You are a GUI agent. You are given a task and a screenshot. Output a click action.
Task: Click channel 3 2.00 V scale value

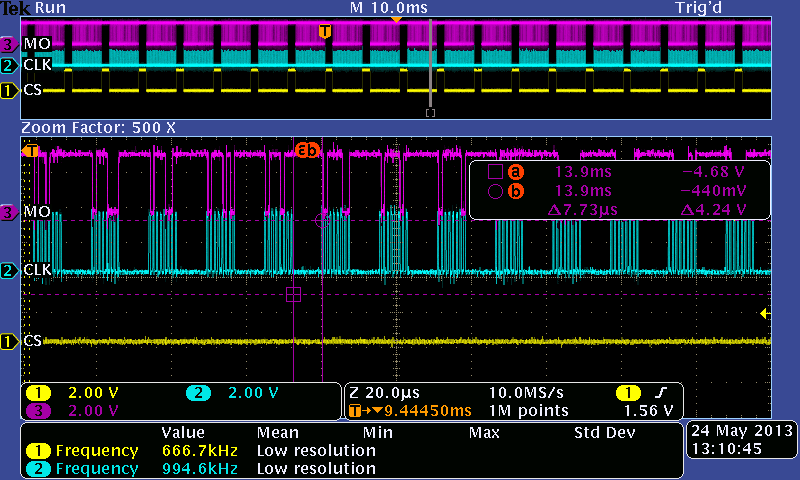point(93,411)
